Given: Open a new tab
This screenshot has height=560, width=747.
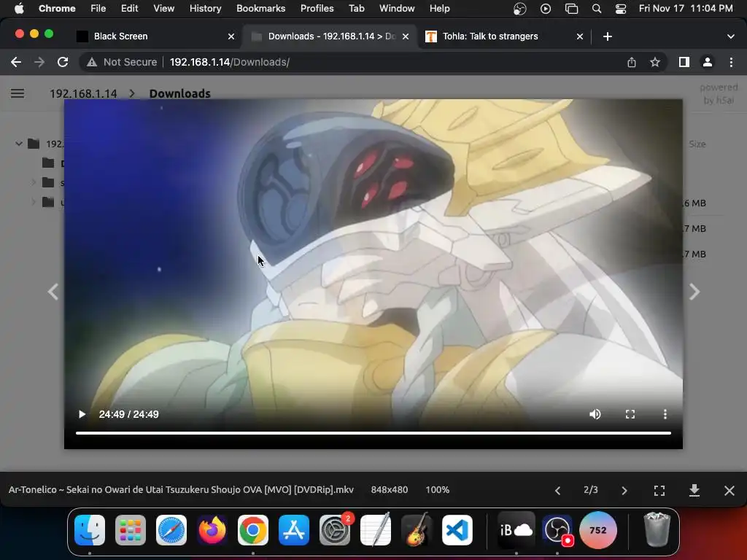Looking at the screenshot, I should (x=608, y=36).
